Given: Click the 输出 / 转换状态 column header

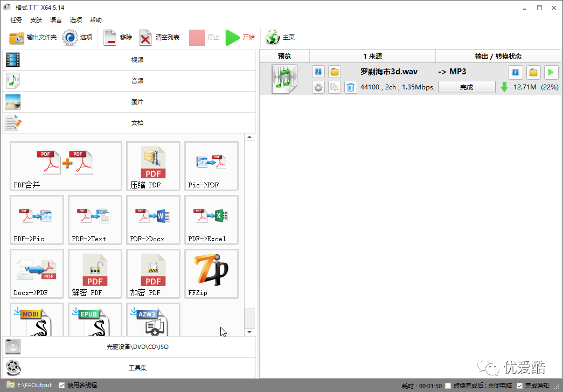Looking at the screenshot, I should point(498,57).
